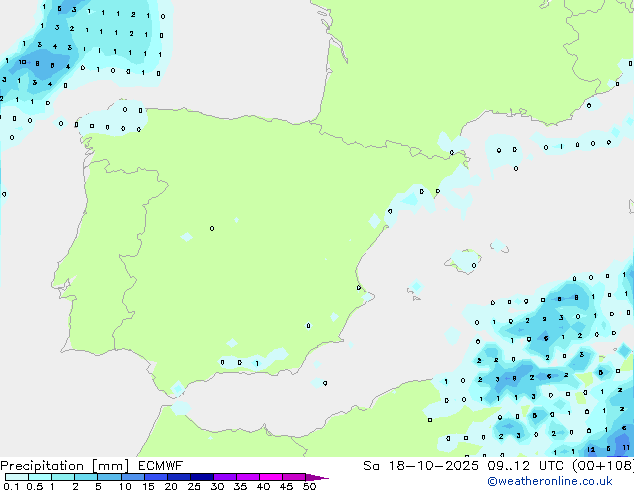Screen dimensions: 634x490
Task: Click the "15" legend label
Action: (148, 486)
